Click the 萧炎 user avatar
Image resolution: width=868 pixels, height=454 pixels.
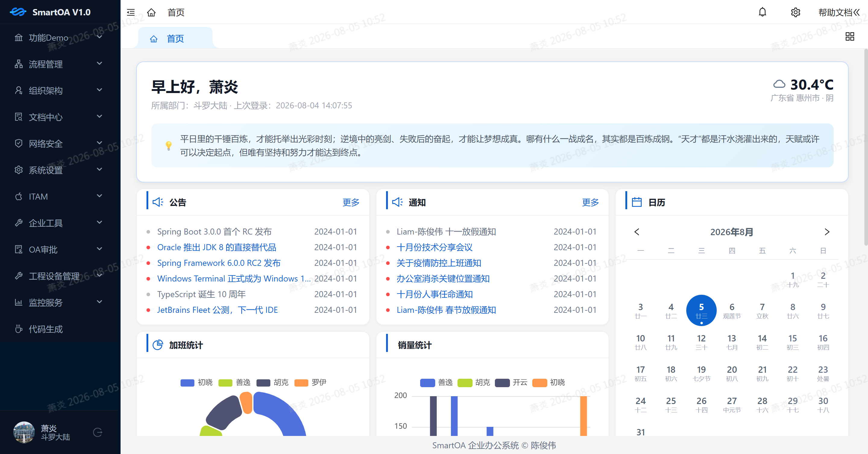click(24, 432)
